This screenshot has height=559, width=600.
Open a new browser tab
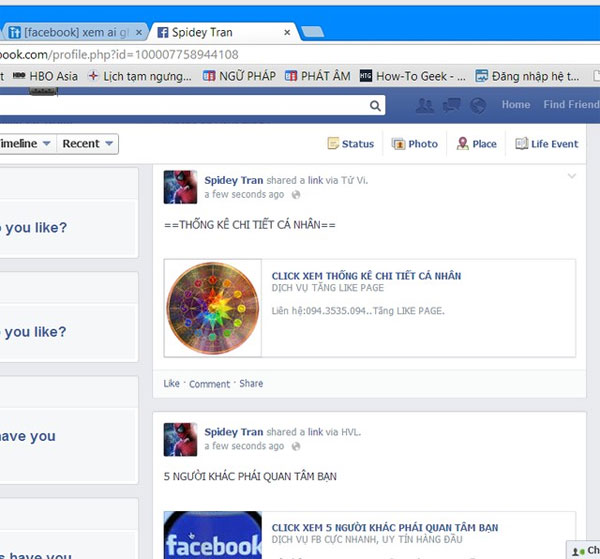(313, 32)
